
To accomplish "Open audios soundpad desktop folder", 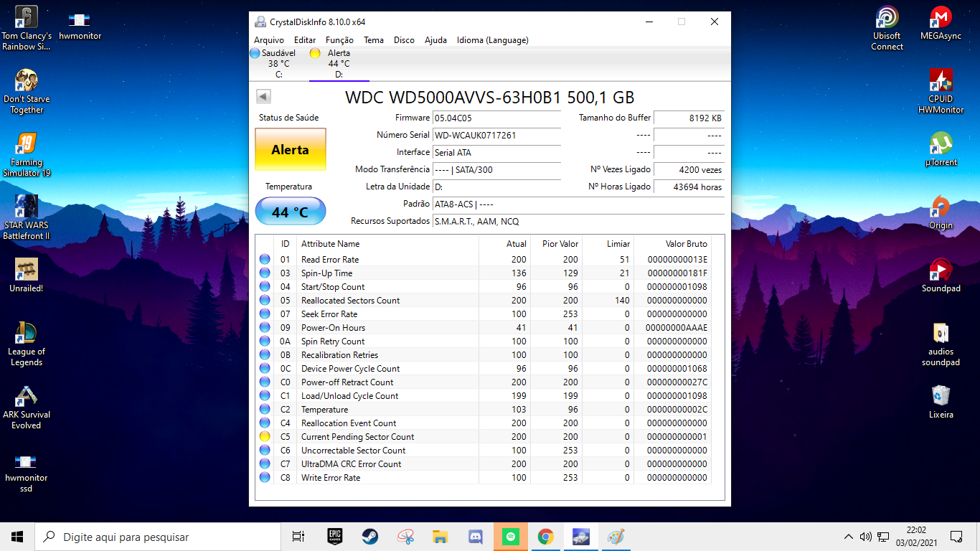I will click(941, 344).
